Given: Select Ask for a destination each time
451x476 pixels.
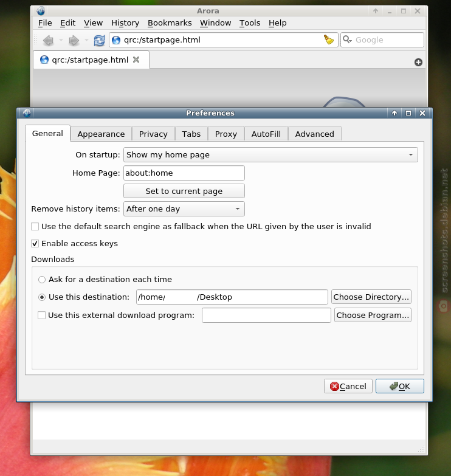Looking at the screenshot, I should pos(42,279).
